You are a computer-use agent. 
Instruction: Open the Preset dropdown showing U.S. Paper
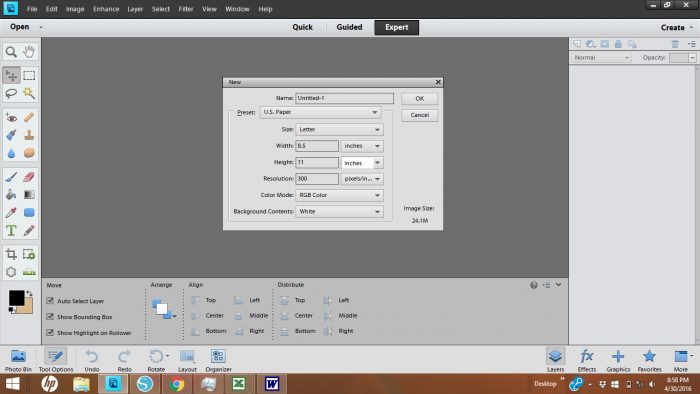(321, 112)
